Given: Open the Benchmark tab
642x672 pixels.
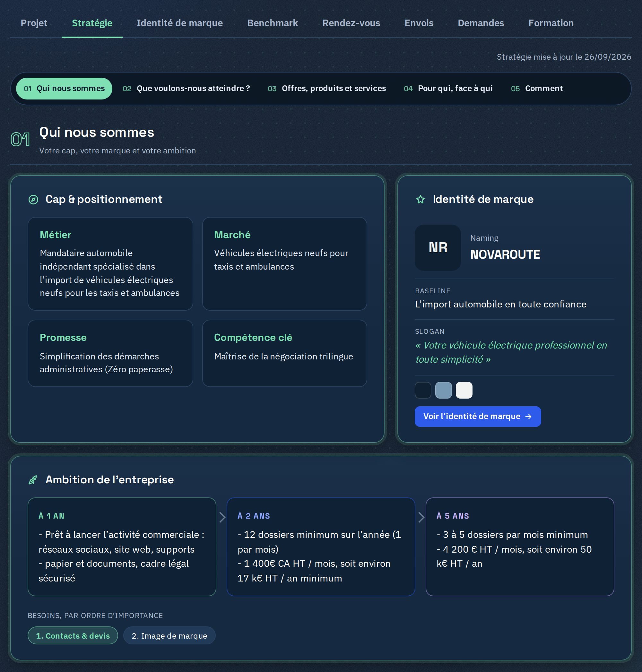Looking at the screenshot, I should [x=273, y=23].
